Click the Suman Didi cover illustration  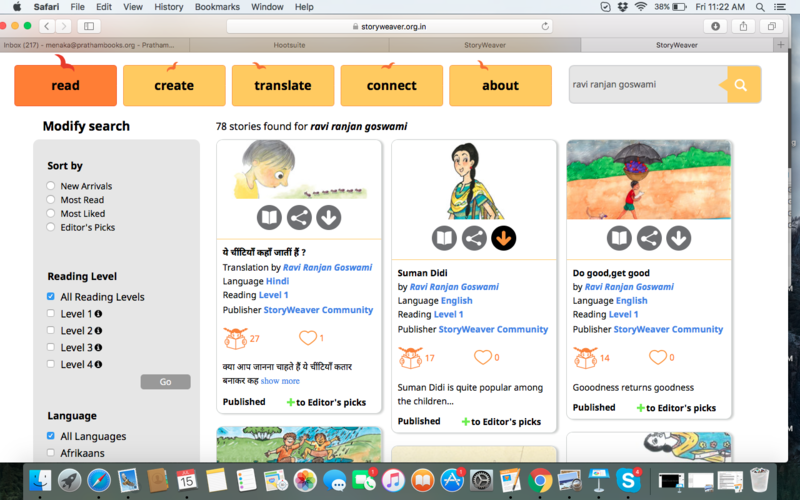tap(473, 180)
